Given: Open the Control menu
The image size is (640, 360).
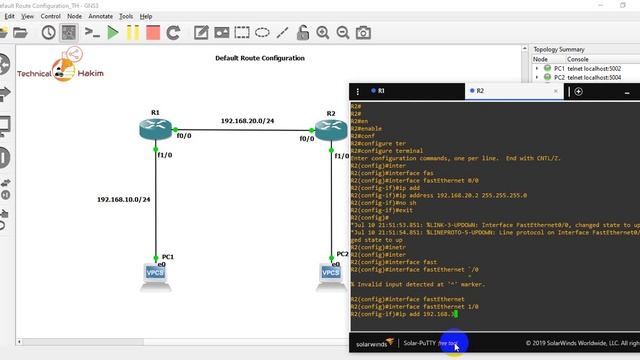Looking at the screenshot, I should (x=51, y=16).
